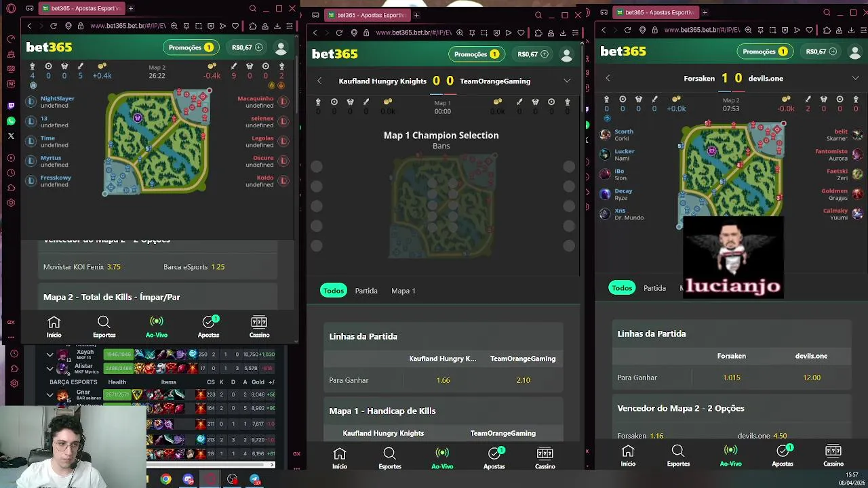The image size is (868, 488).
Task: Click the heart bookmark icon in left window
Action: point(235,26)
